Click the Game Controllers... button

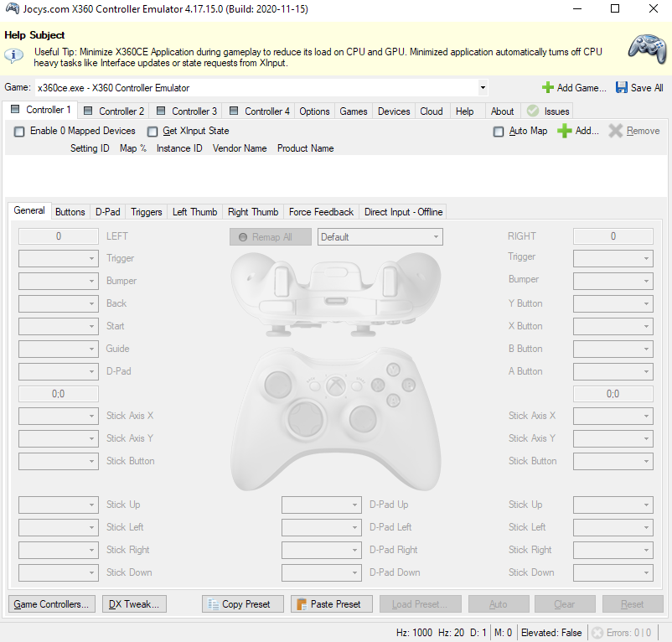point(52,603)
